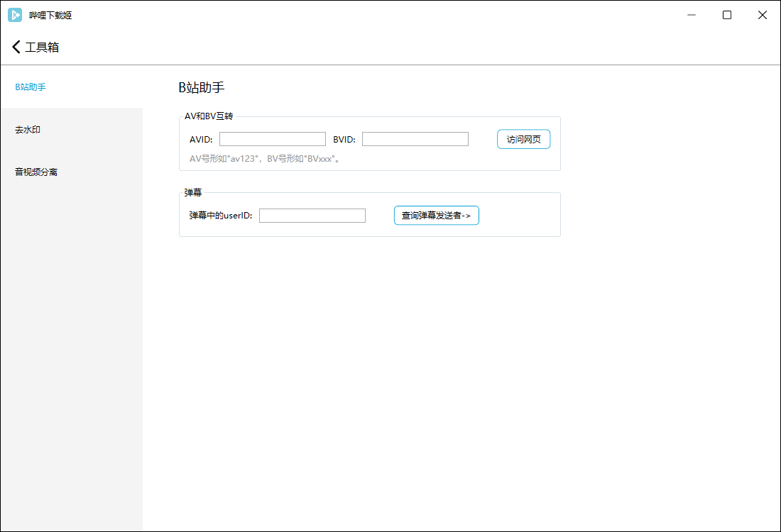This screenshot has height=532, width=781.
Task: Focus the BVID text input field
Action: 415,139
